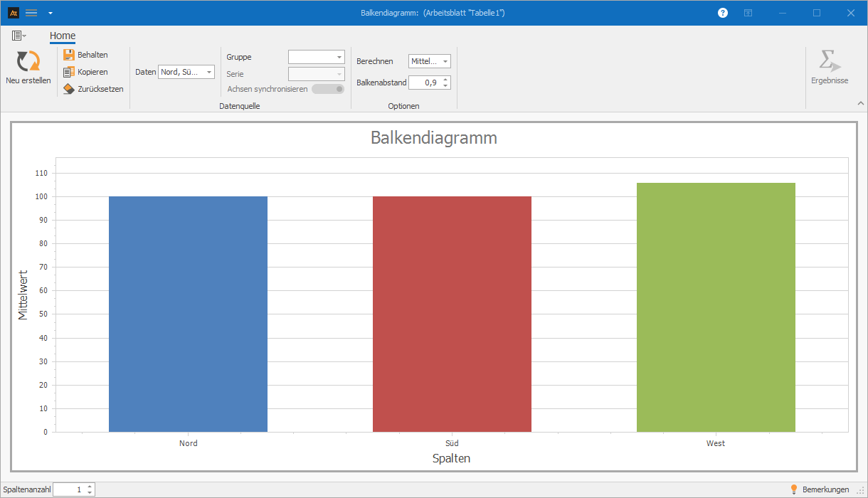
Task: Click the Behalten save icon
Action: tap(69, 55)
